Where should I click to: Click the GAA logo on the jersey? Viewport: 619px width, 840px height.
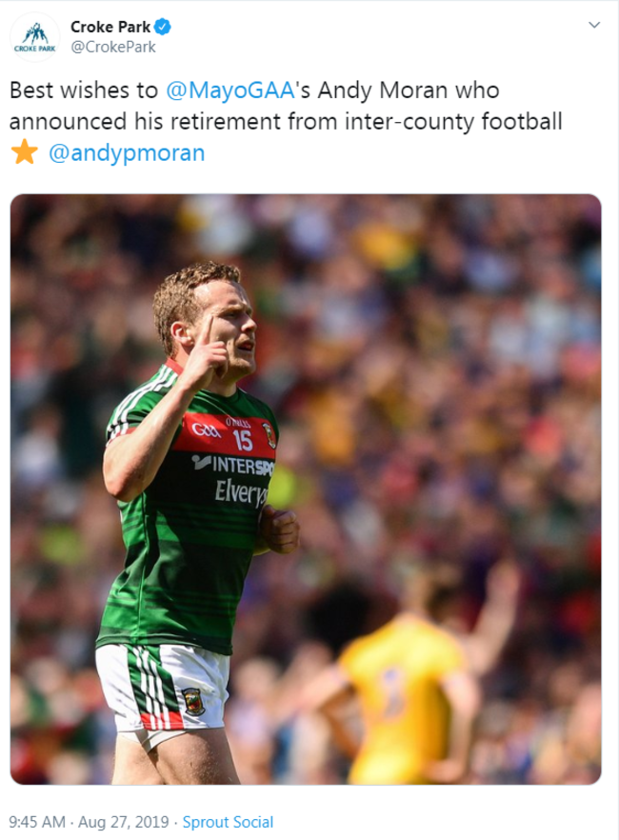206,430
